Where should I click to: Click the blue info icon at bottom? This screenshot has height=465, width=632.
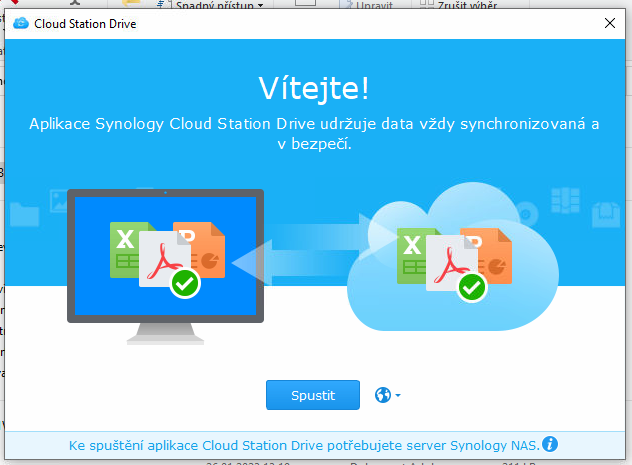click(550, 444)
